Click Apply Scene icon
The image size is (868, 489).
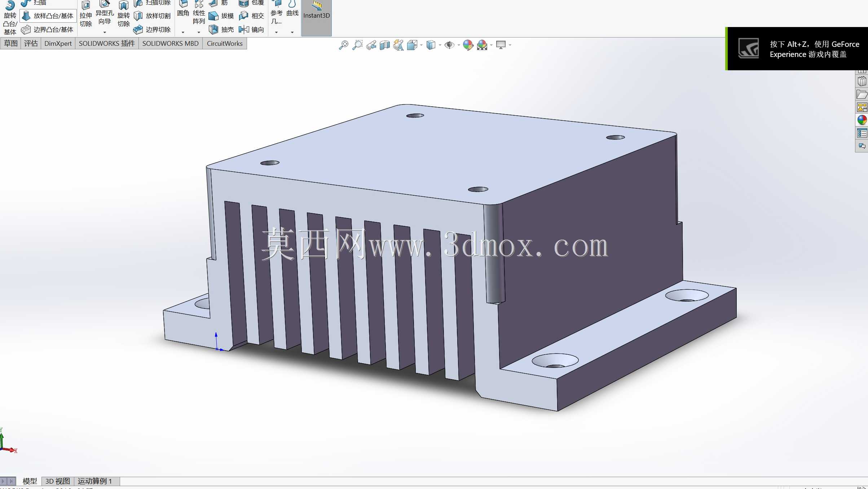tap(482, 45)
